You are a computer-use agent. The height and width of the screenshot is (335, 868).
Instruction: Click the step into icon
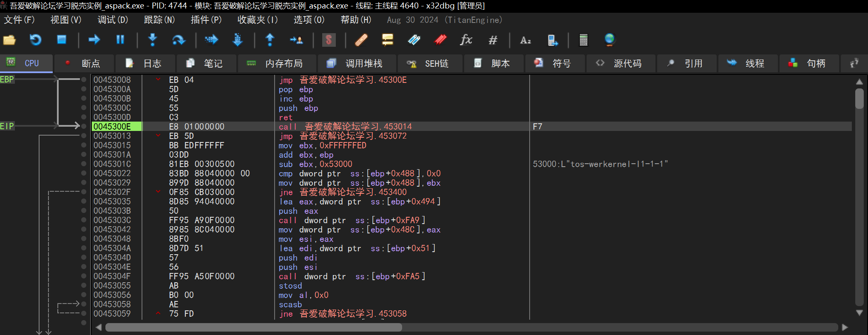[153, 40]
